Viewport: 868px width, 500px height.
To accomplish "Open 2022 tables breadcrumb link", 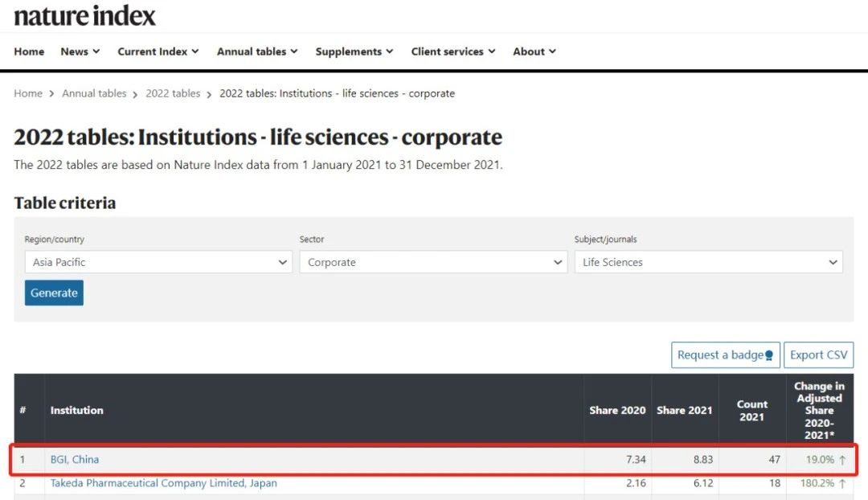I will (173, 93).
